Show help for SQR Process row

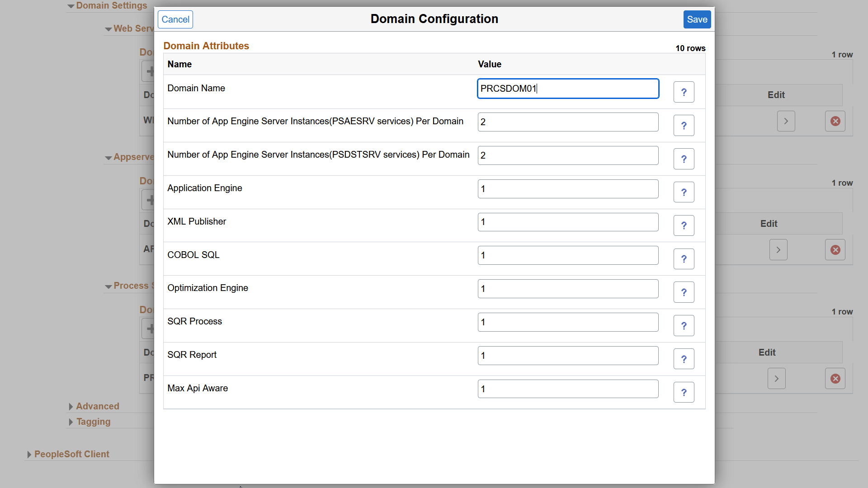(x=684, y=326)
